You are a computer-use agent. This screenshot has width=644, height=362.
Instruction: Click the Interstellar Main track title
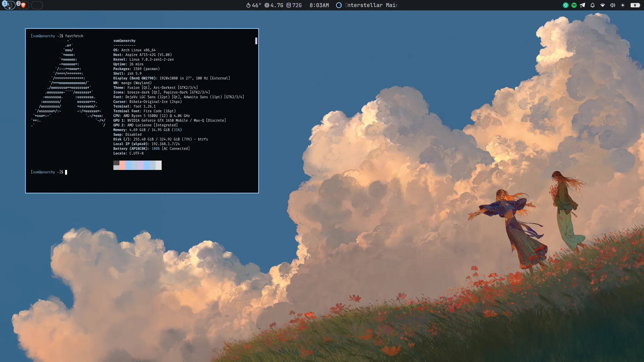[x=371, y=5]
